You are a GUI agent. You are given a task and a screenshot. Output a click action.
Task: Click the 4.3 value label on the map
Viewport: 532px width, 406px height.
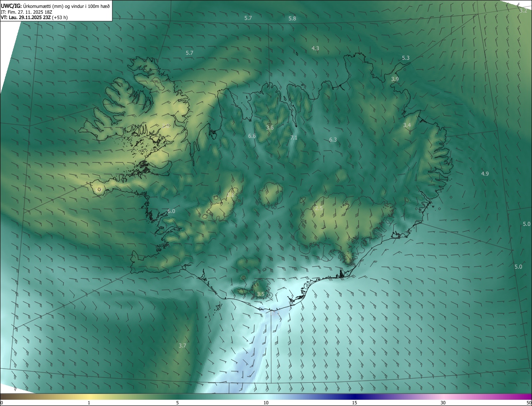pos(315,49)
